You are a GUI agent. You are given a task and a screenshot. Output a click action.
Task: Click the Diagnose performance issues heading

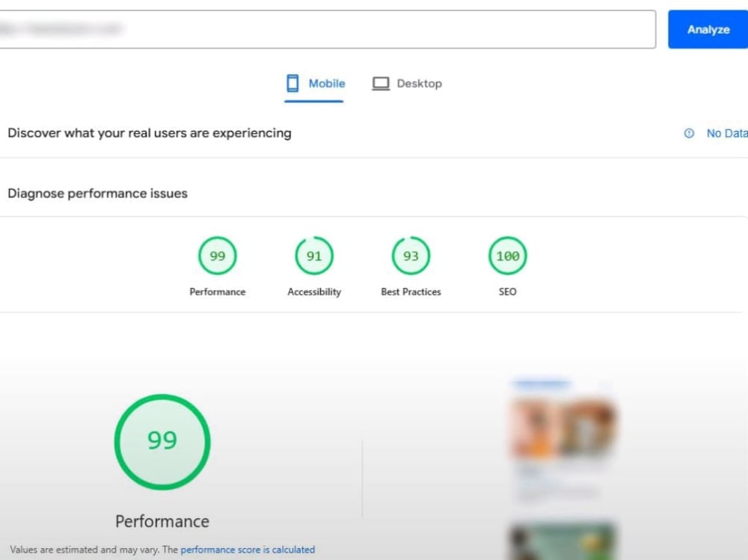point(97,194)
